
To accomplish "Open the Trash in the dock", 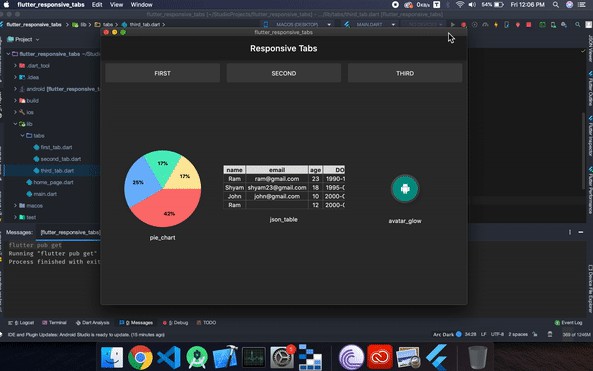I will click(x=478, y=357).
